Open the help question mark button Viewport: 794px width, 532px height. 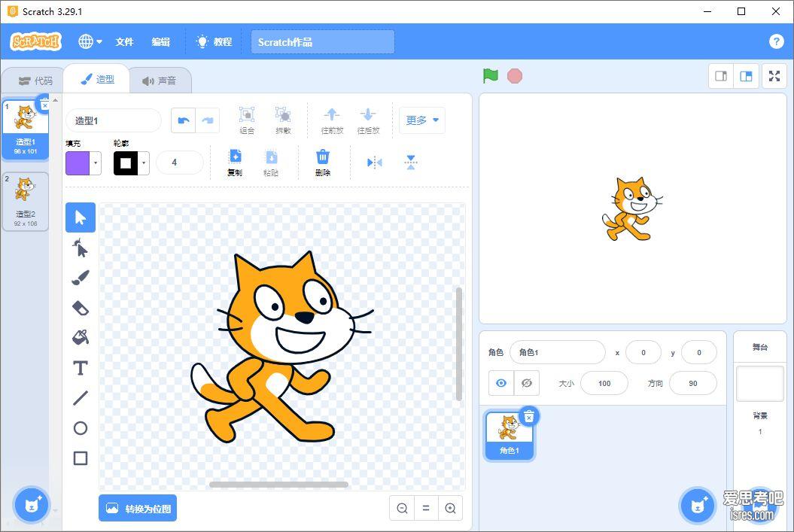click(776, 41)
